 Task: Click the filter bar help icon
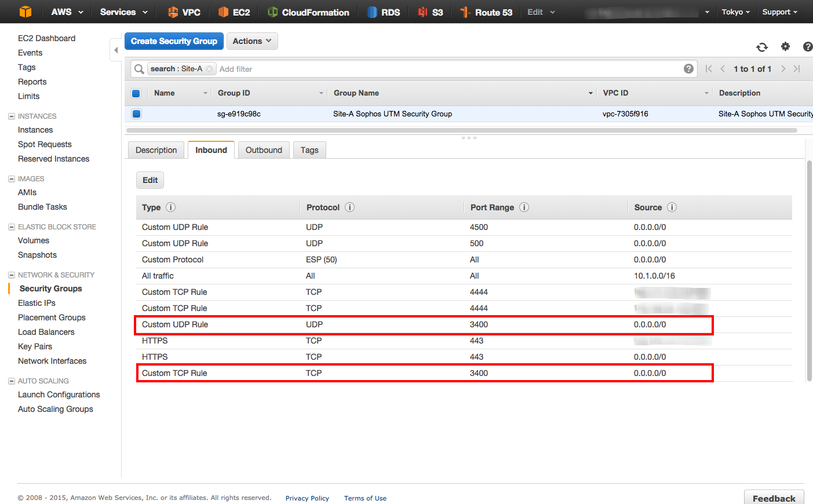tap(688, 68)
